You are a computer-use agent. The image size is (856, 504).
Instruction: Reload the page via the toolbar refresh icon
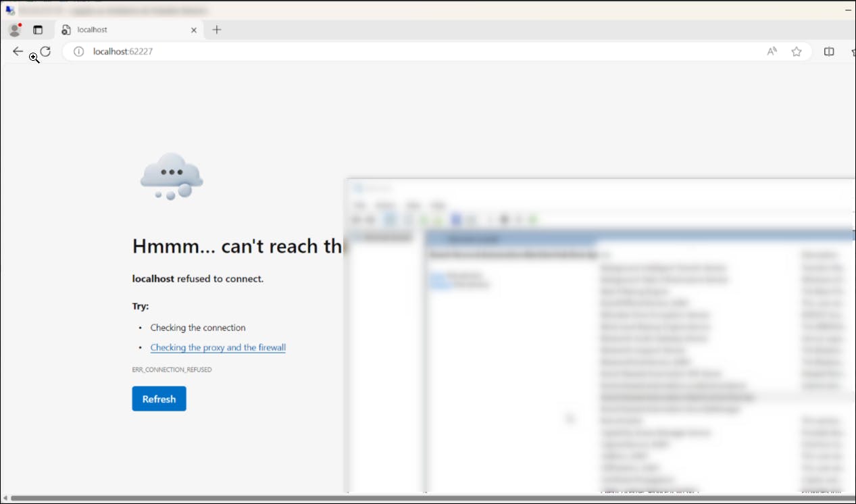point(45,51)
